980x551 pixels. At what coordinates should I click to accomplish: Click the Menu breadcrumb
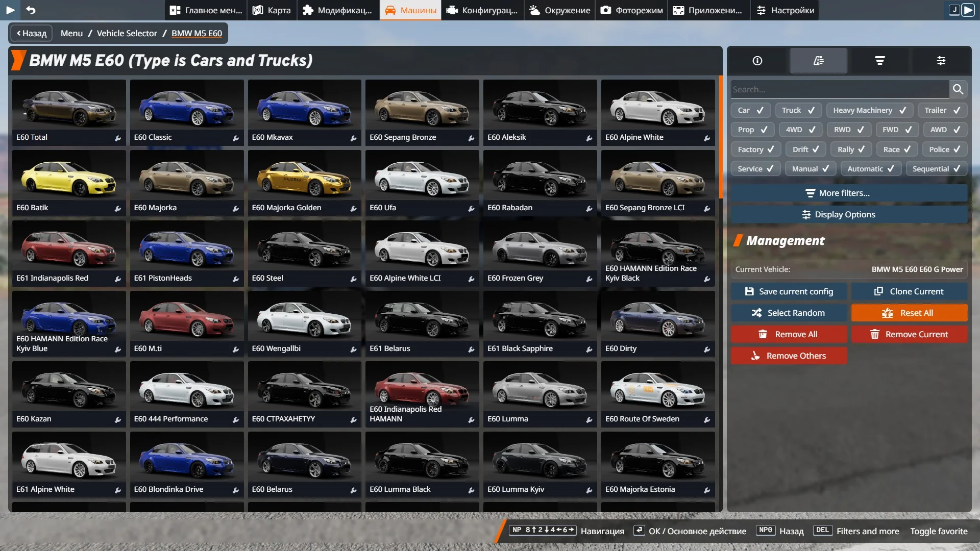71,33
